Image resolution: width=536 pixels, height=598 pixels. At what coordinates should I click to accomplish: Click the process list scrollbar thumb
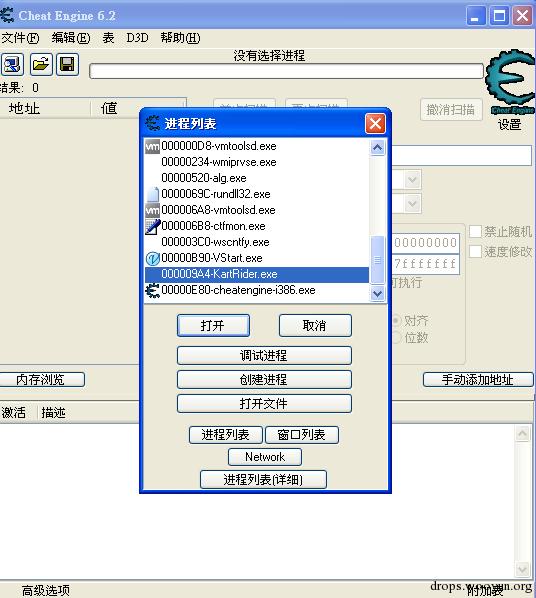[377, 260]
